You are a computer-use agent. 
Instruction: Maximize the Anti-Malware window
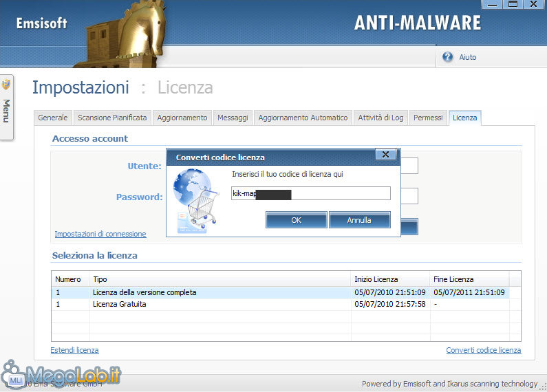[513, 4]
